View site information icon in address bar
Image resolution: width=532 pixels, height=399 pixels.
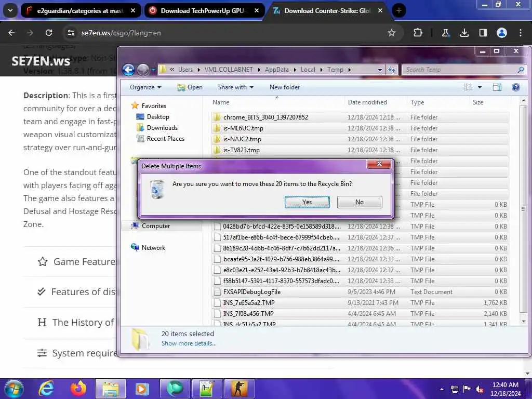71,33
